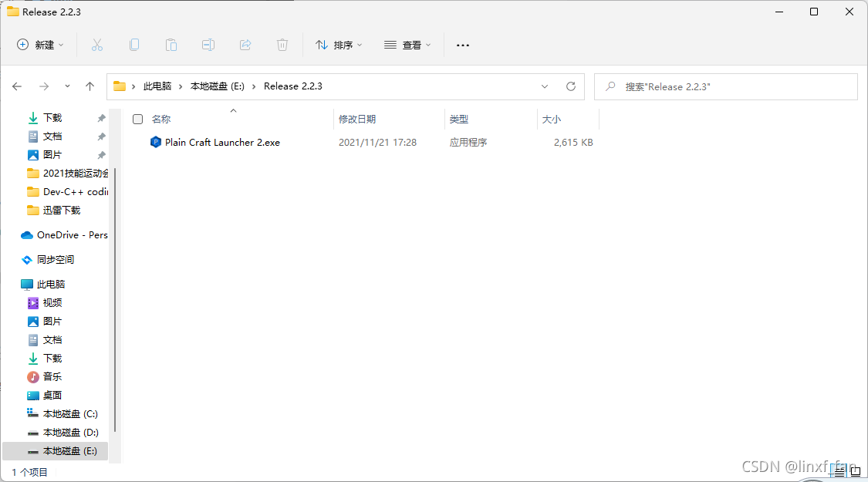The height and width of the screenshot is (482, 868).
Task: Select Plain Craft Launcher 2.exe file name
Action: (x=222, y=142)
